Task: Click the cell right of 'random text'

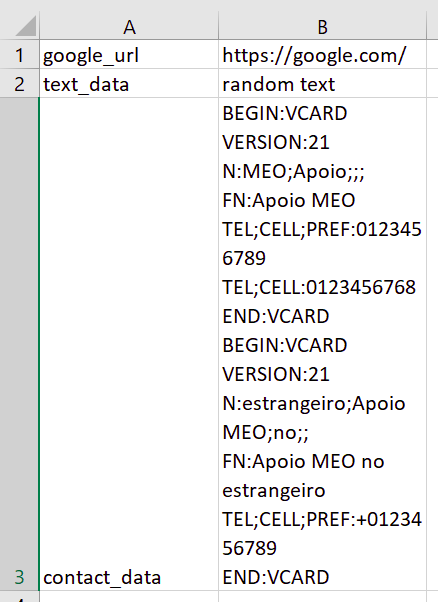Action: click(433, 84)
